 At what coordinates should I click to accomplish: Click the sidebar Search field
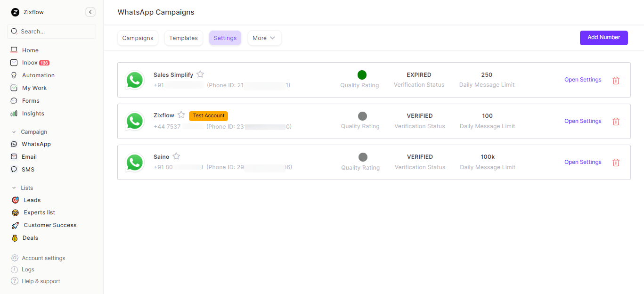click(52, 32)
